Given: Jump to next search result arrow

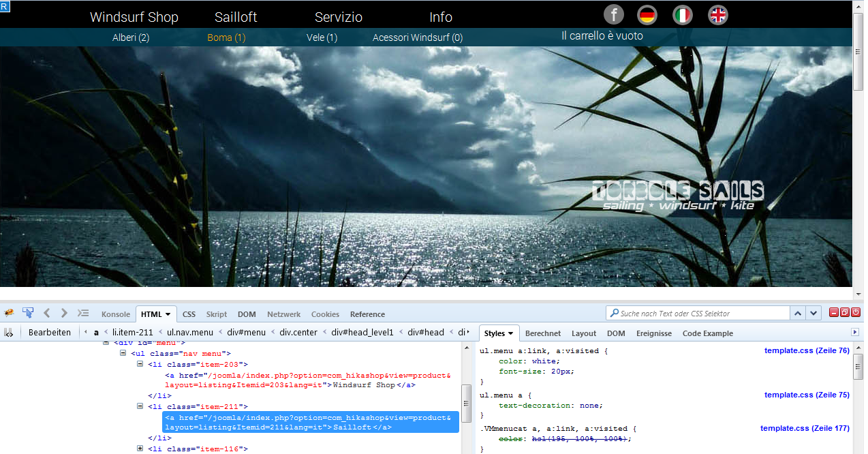Looking at the screenshot, I should click(813, 313).
